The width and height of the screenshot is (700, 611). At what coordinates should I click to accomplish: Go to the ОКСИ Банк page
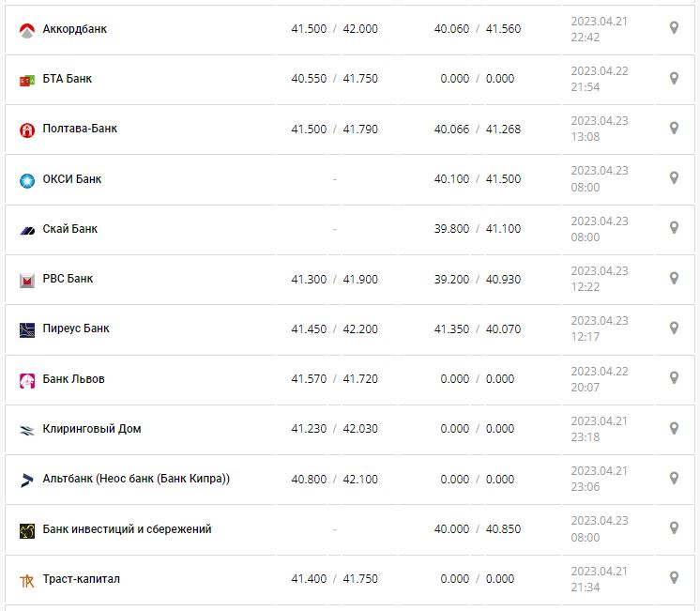click(72, 178)
